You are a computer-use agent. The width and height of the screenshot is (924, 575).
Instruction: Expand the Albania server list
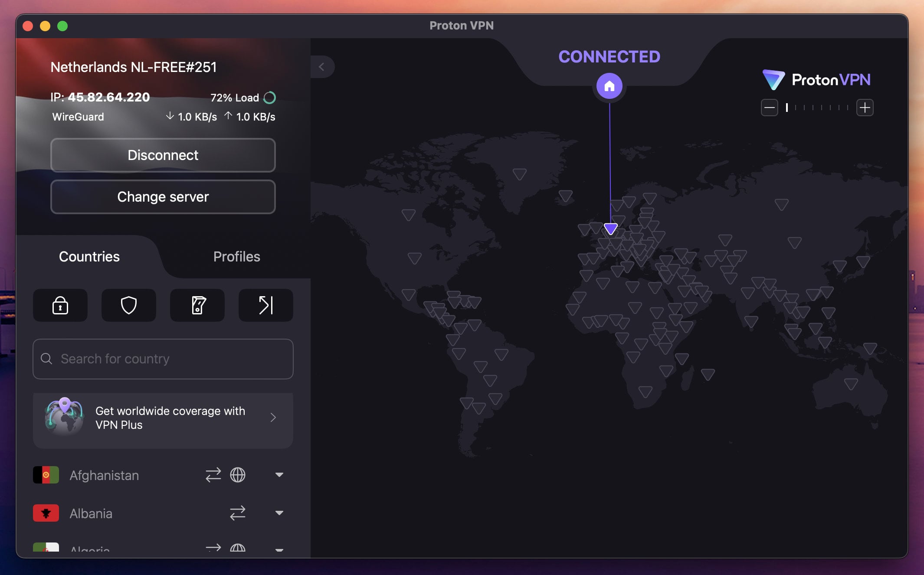(279, 513)
